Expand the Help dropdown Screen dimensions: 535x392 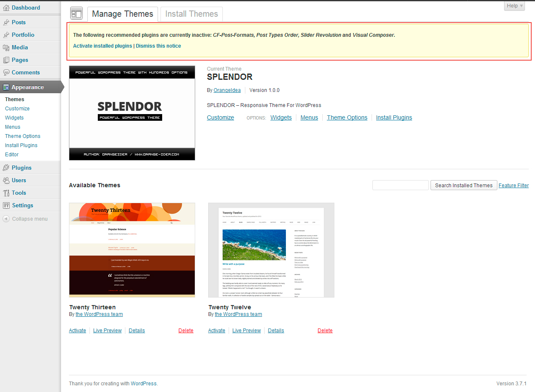click(515, 6)
